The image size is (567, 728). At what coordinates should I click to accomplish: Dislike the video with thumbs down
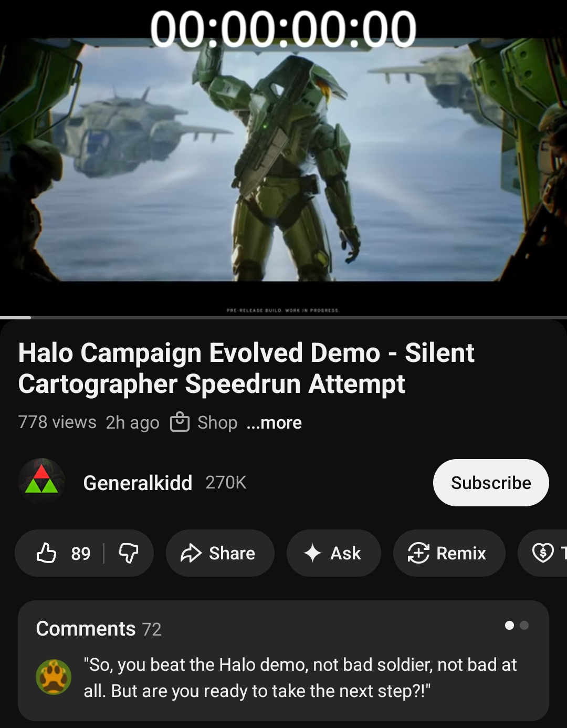(x=129, y=553)
